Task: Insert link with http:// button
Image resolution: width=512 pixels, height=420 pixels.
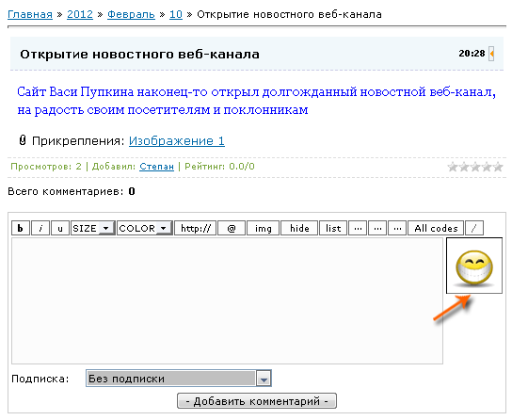Action: click(x=195, y=228)
